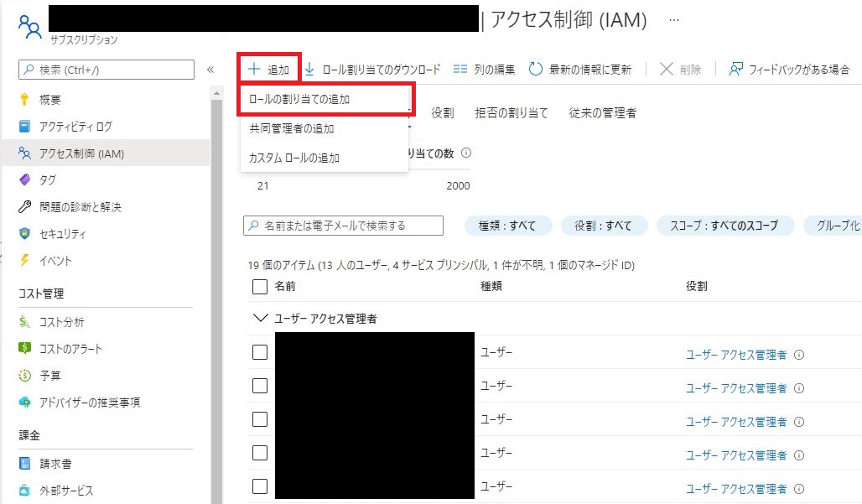
Task: Click the タグ purple tag icon
Action: tap(25, 179)
